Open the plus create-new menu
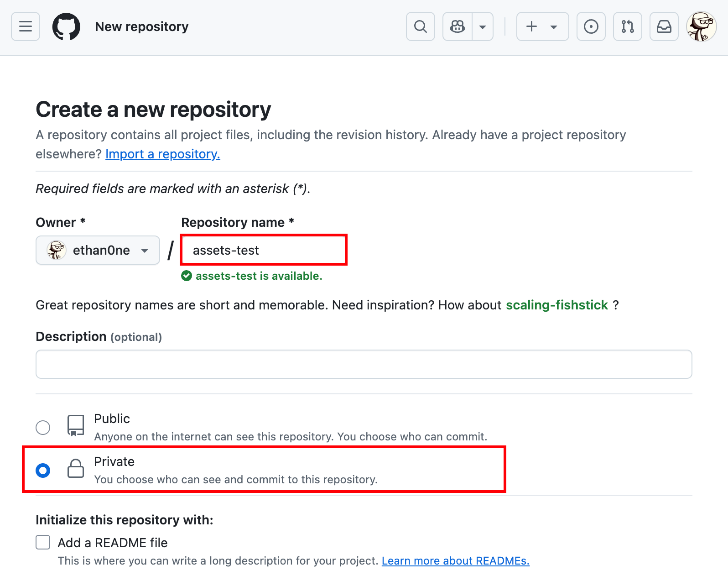Screen dimensions: 728x586 pos(542,26)
